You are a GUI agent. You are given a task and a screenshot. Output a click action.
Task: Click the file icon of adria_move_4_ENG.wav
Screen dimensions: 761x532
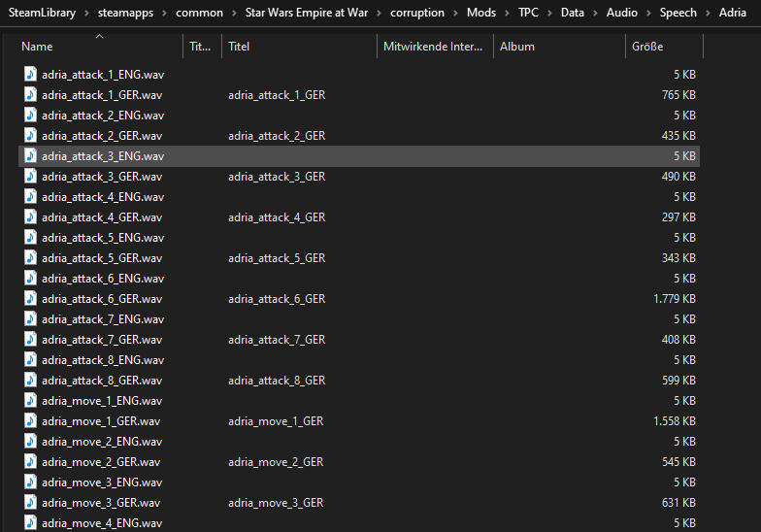coord(30,522)
